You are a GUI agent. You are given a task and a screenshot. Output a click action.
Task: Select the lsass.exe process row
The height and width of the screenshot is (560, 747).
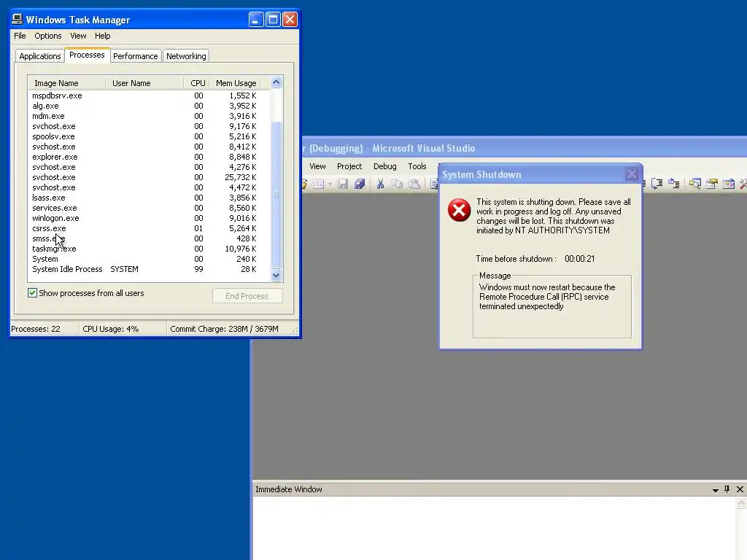point(149,198)
